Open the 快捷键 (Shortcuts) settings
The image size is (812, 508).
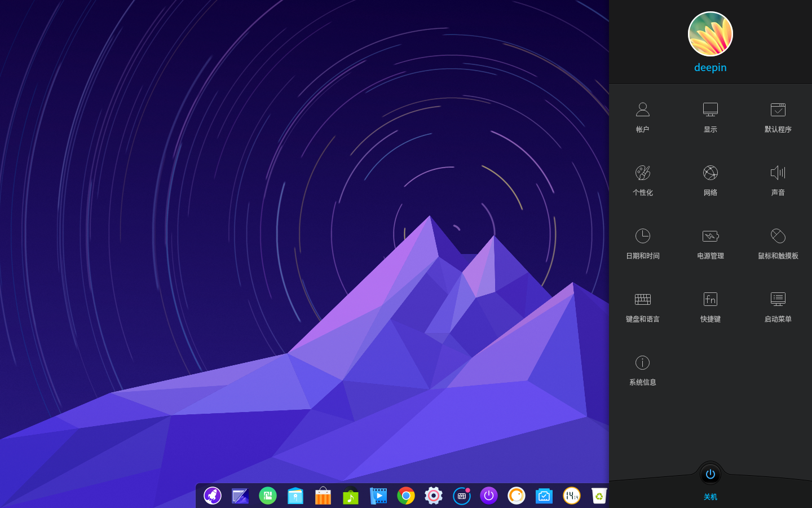pos(710,306)
